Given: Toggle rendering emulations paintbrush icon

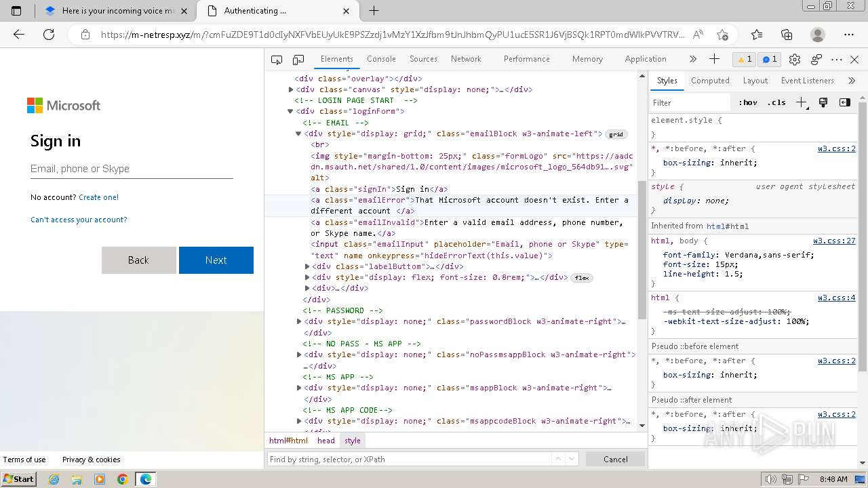Looking at the screenshot, I should pyautogui.click(x=823, y=102).
